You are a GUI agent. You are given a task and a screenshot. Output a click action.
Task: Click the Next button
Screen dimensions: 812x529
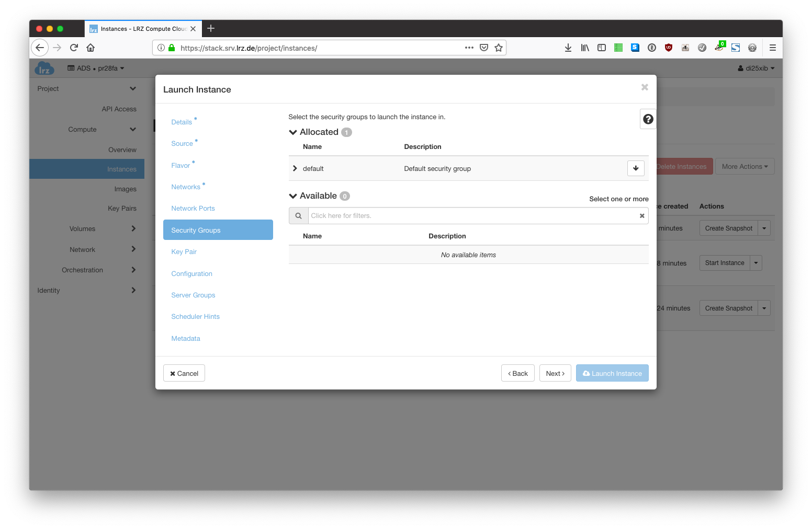pos(555,373)
